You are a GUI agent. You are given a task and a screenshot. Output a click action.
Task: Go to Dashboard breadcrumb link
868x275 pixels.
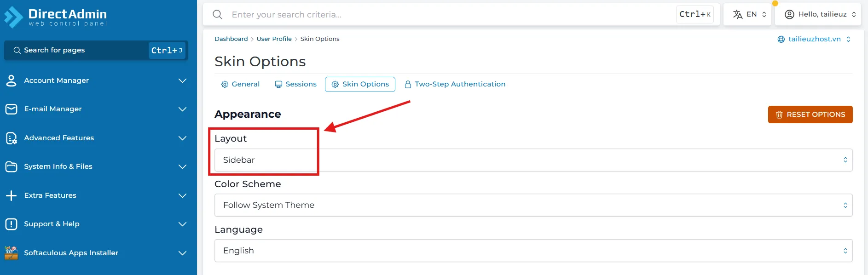[x=231, y=39]
